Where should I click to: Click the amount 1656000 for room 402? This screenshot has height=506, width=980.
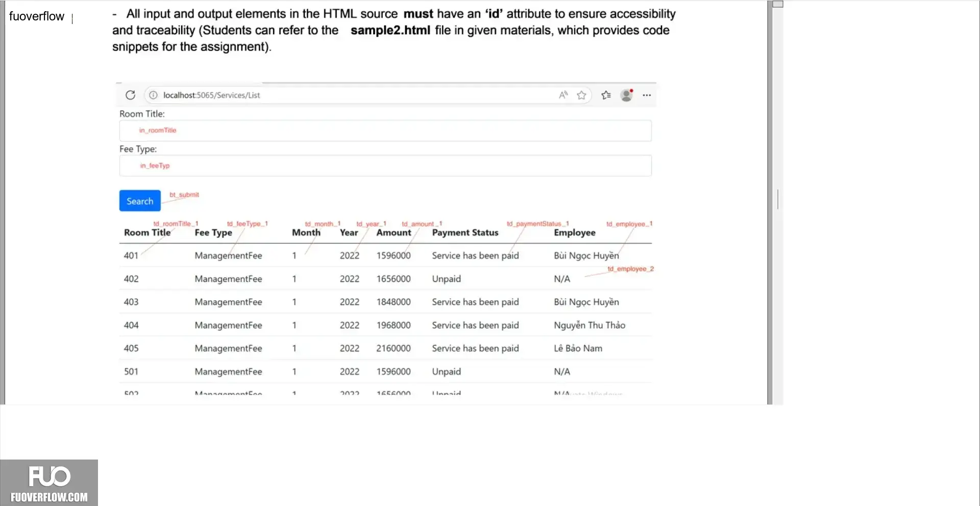point(394,279)
